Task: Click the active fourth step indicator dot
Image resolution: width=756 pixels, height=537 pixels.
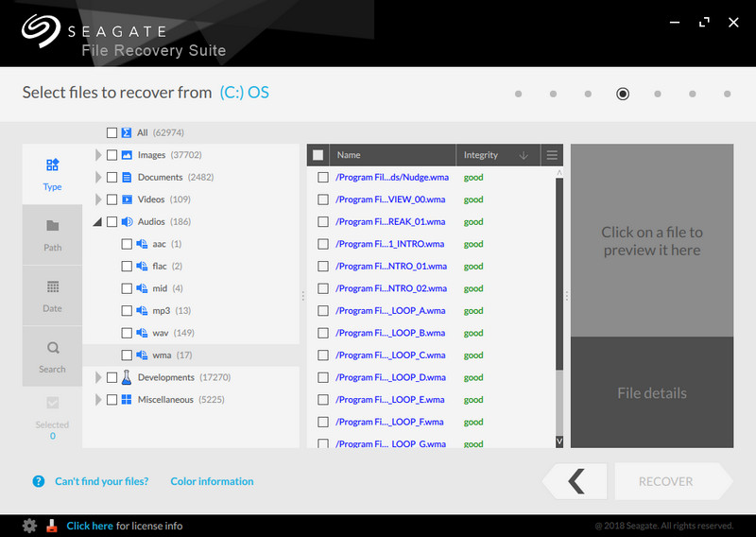Action: pos(623,94)
